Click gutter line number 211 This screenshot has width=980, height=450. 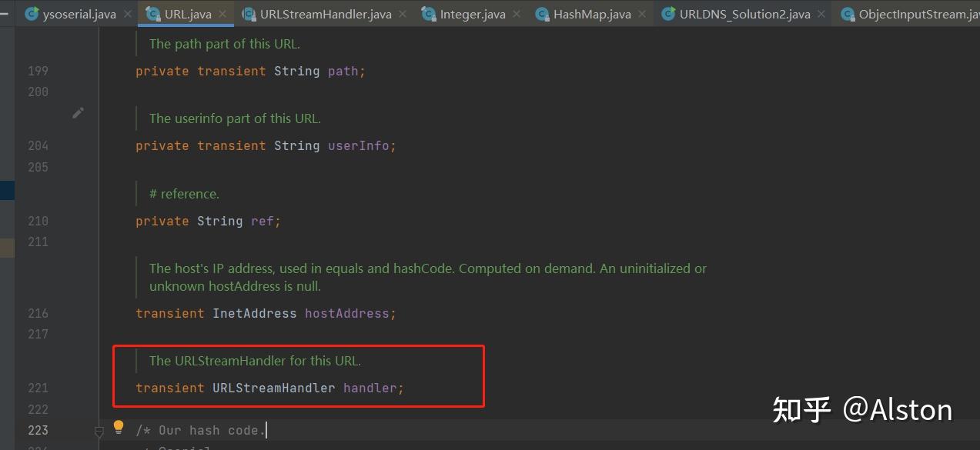38,242
